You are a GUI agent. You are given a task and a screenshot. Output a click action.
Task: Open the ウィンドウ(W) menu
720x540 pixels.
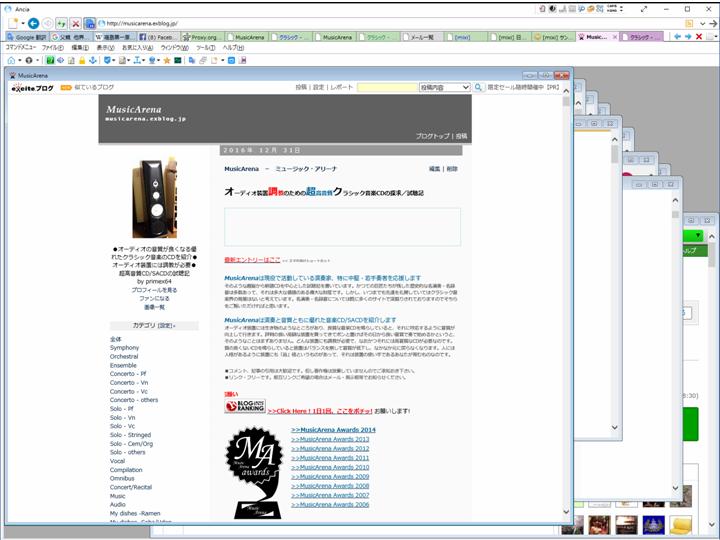[174, 48]
